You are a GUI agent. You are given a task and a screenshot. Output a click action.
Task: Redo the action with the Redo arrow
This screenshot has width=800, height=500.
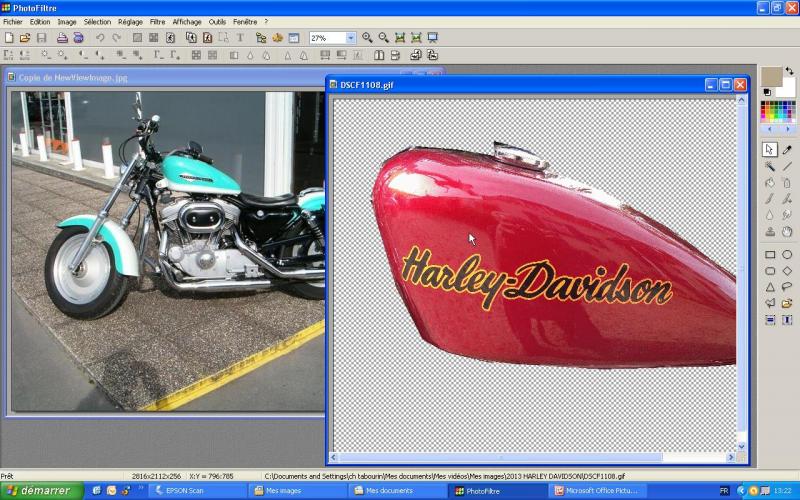pos(116,38)
